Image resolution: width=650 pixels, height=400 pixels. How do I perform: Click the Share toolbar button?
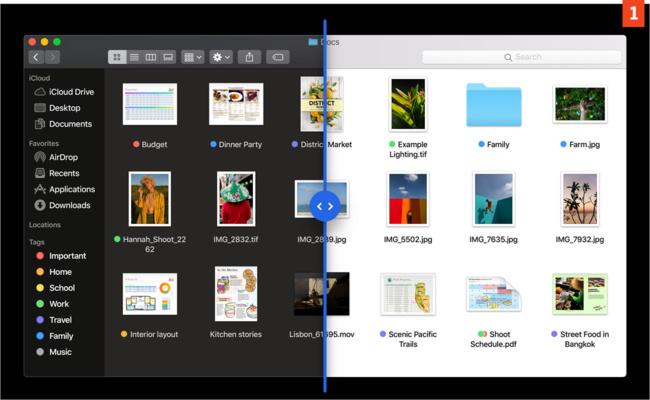click(250, 57)
